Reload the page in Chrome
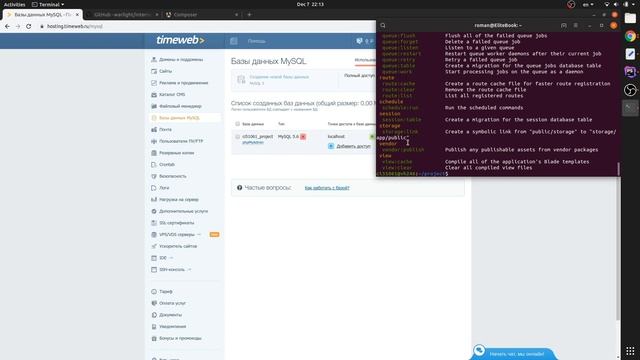The height and width of the screenshot is (360, 640). point(29,26)
